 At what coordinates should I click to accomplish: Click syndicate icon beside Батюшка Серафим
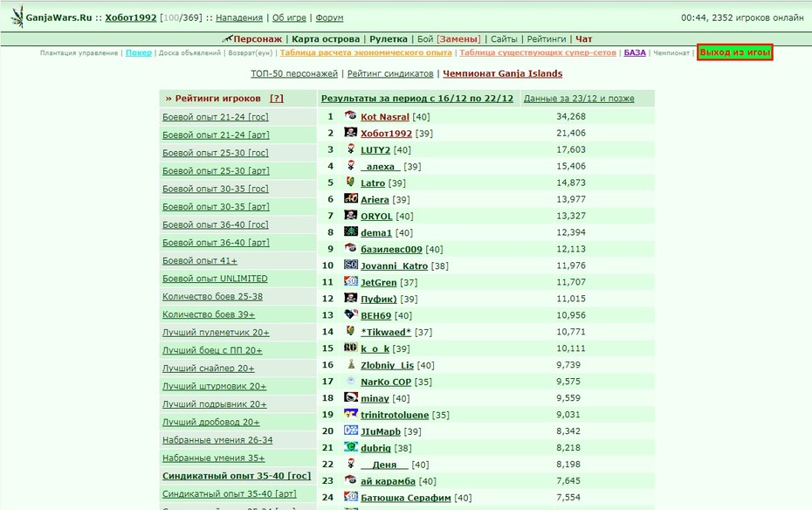[x=351, y=497]
